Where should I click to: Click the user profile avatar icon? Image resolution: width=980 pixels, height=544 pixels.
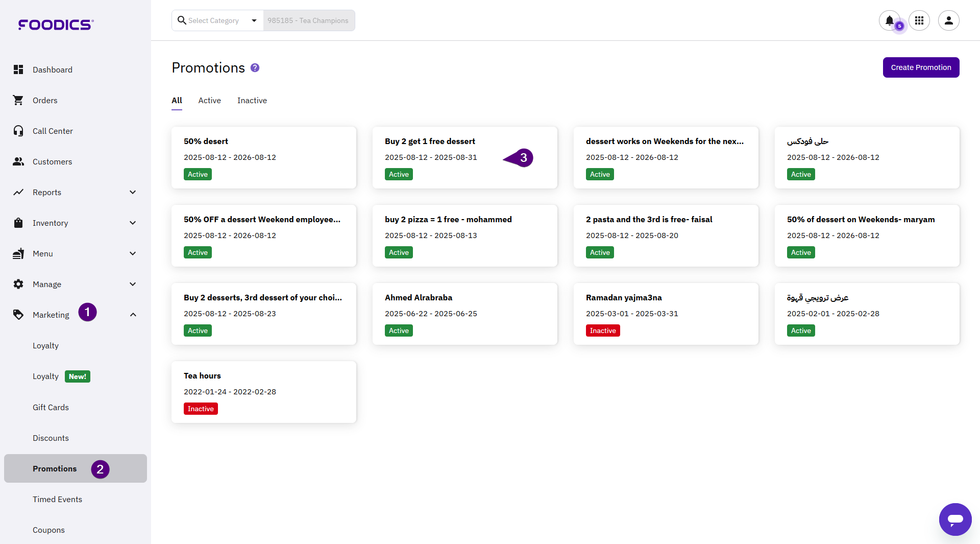pyautogui.click(x=948, y=20)
